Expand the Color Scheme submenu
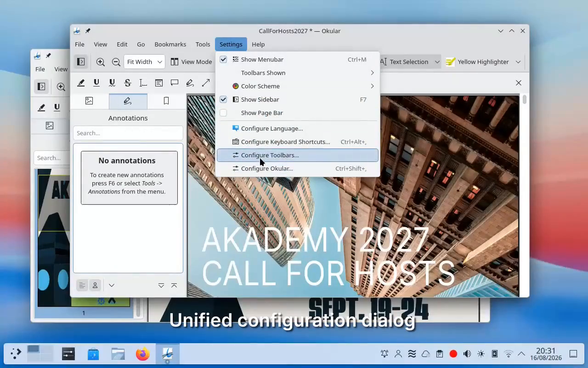The image size is (588, 368). (x=298, y=86)
